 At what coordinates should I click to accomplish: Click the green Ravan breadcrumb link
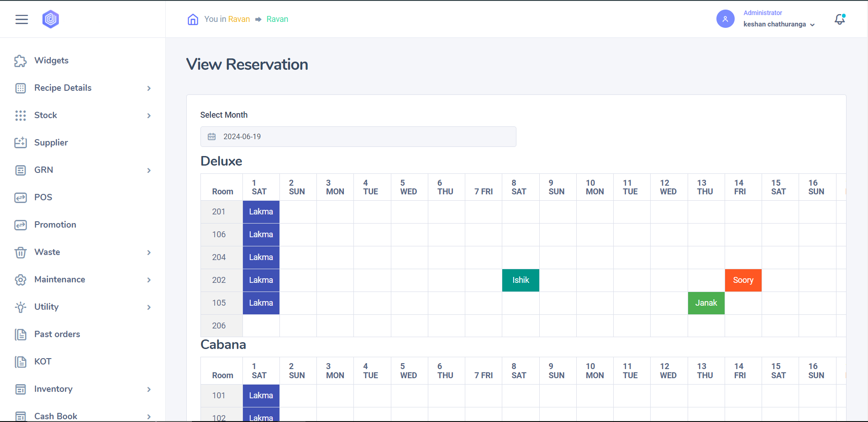(x=277, y=19)
